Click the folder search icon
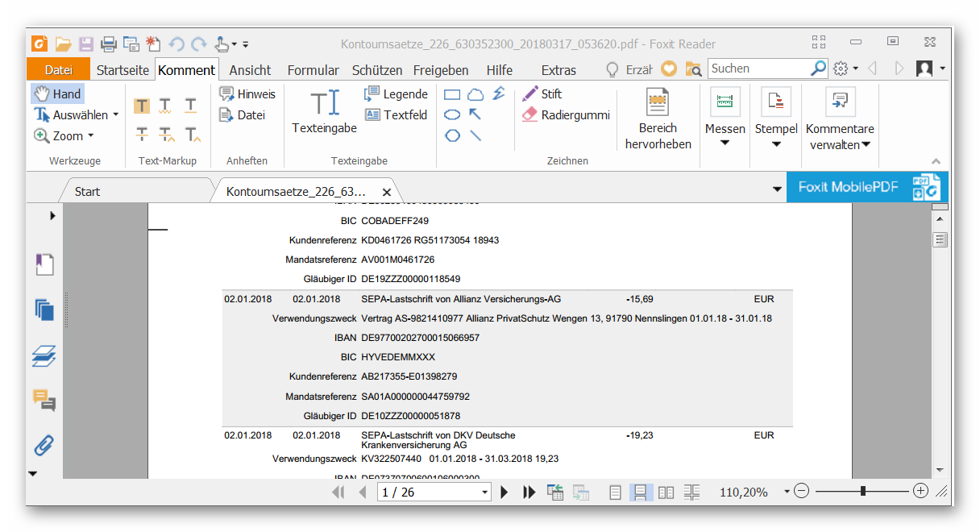The height and width of the screenshot is (532, 980). point(692,69)
